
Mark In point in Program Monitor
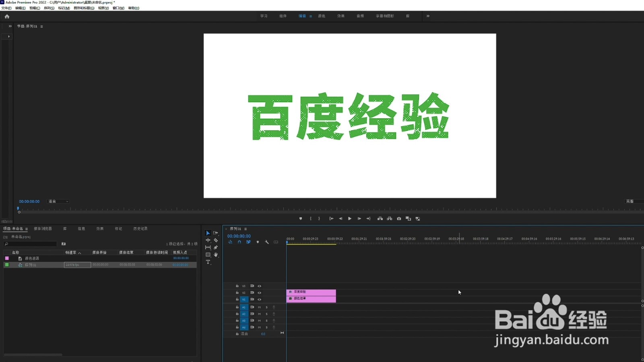310,218
